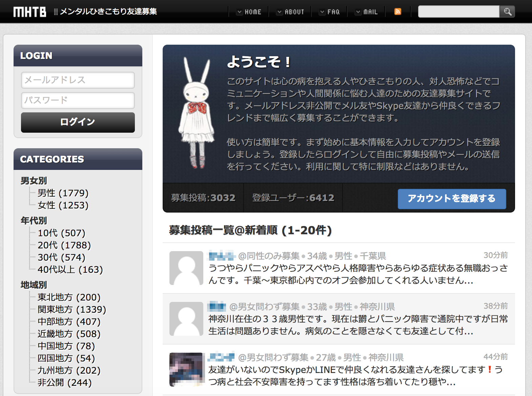
Task: Select the 男性 (1779) category
Action: coord(63,193)
